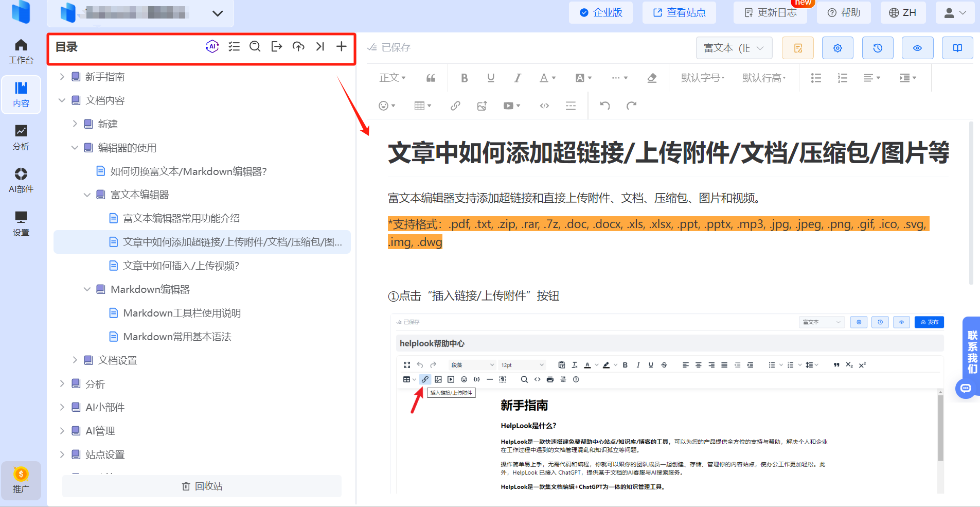This screenshot has width=980, height=507.
Task: Open AI部件 in the left sidebar
Action: [21, 181]
